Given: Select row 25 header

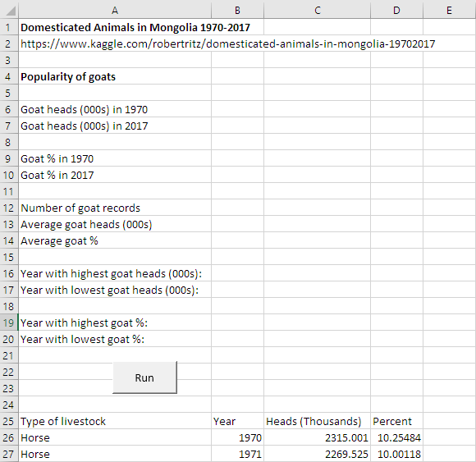Looking at the screenshot, I should point(9,421).
